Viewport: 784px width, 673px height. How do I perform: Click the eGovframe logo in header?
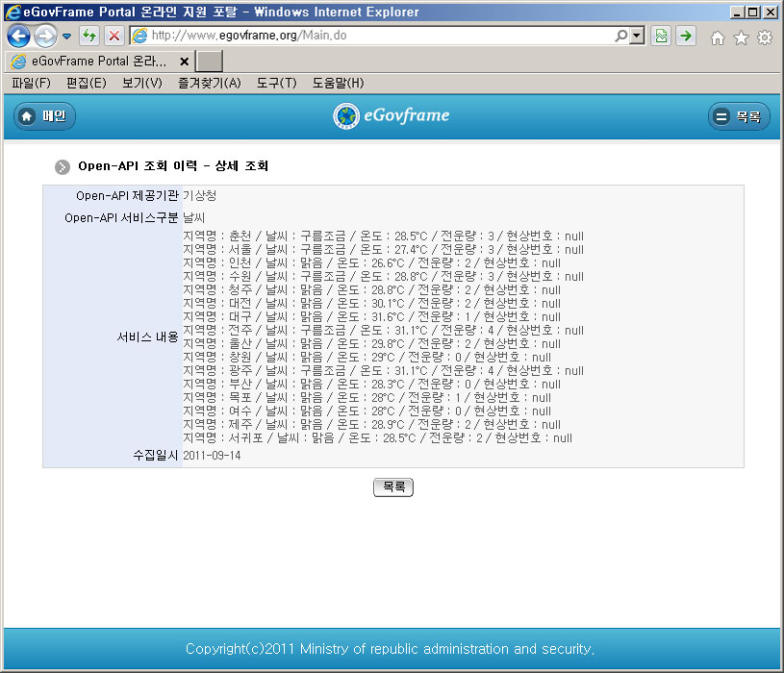point(392,116)
